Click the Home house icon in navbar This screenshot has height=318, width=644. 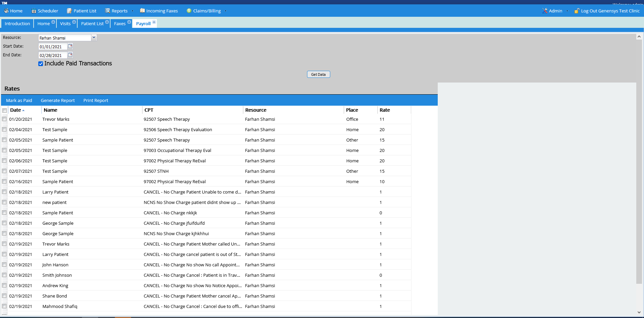click(6, 11)
